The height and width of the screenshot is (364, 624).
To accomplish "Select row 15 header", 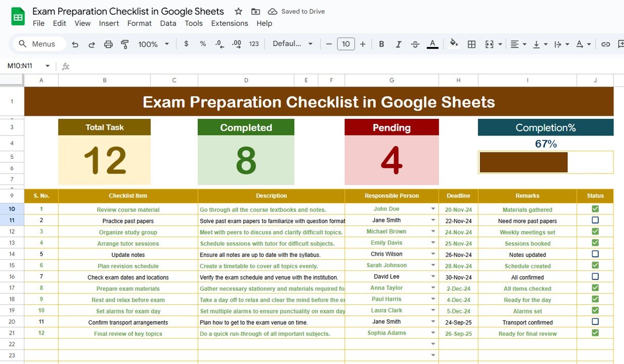I will pos(12,265).
